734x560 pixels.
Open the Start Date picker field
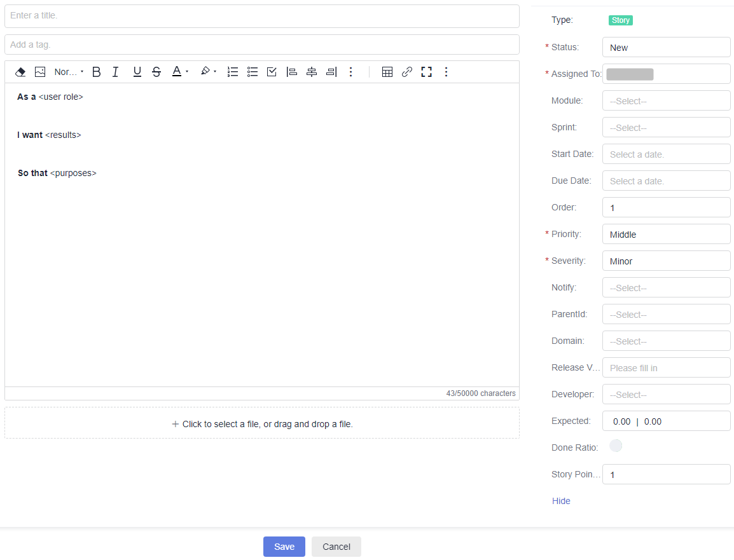coord(666,154)
